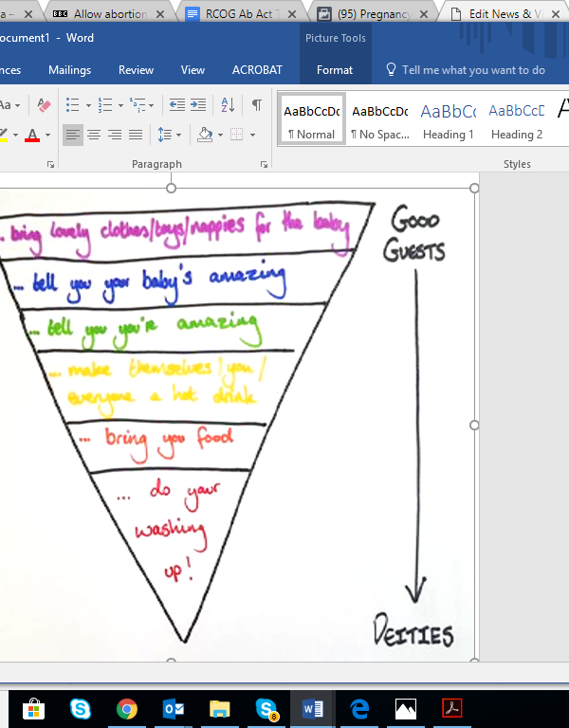Click the picture's top-right corner handle
Viewport: 569px width, 728px height.
[x=474, y=188]
